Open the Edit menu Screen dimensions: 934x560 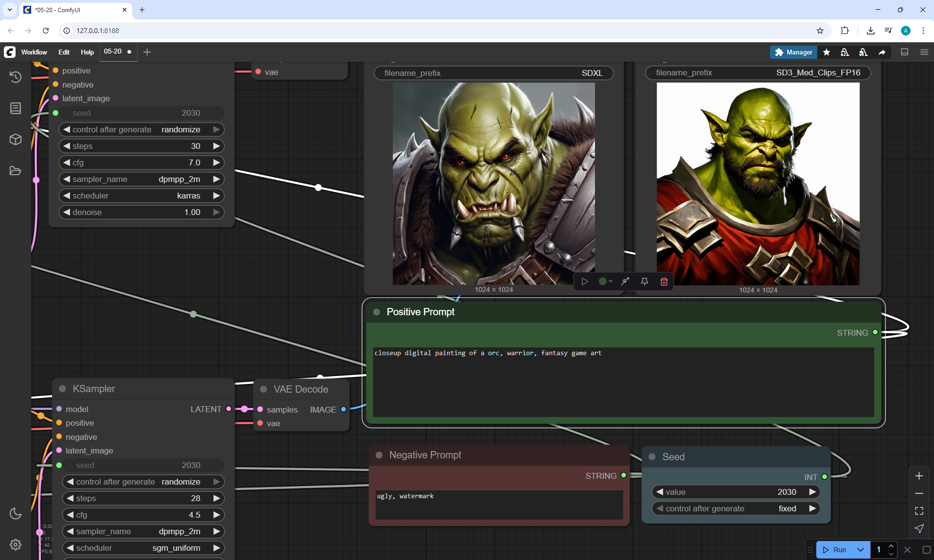(64, 52)
